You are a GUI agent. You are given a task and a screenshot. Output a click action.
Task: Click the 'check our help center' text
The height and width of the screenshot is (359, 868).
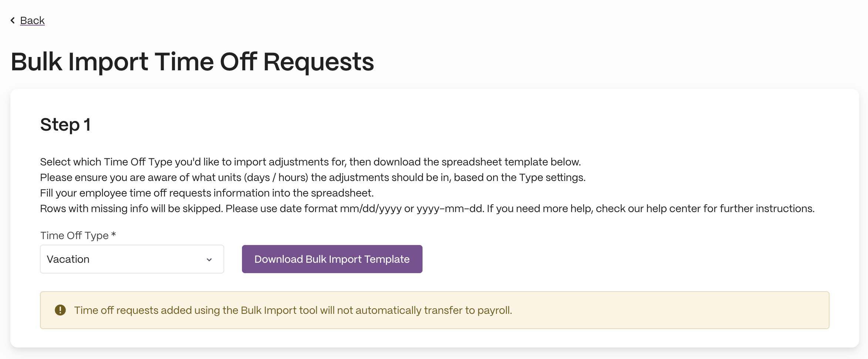pyautogui.click(x=648, y=208)
